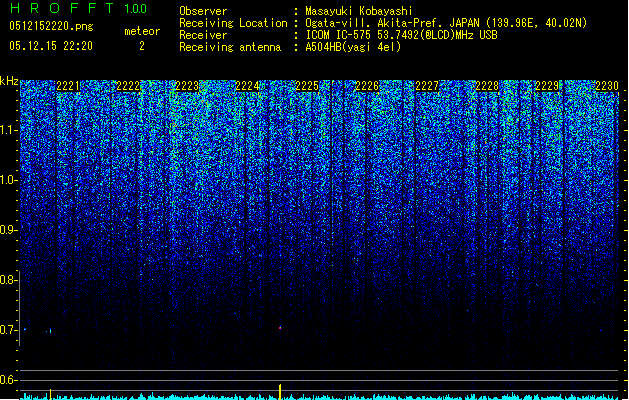Screen dimensions: 629x400
Task: Click the file name 0512152220.png
Action: click(x=51, y=26)
